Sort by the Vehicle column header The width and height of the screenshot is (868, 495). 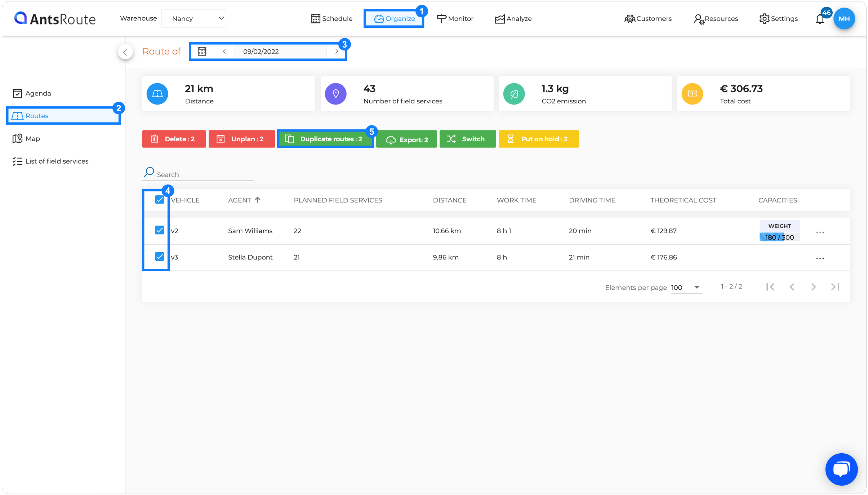pyautogui.click(x=185, y=200)
